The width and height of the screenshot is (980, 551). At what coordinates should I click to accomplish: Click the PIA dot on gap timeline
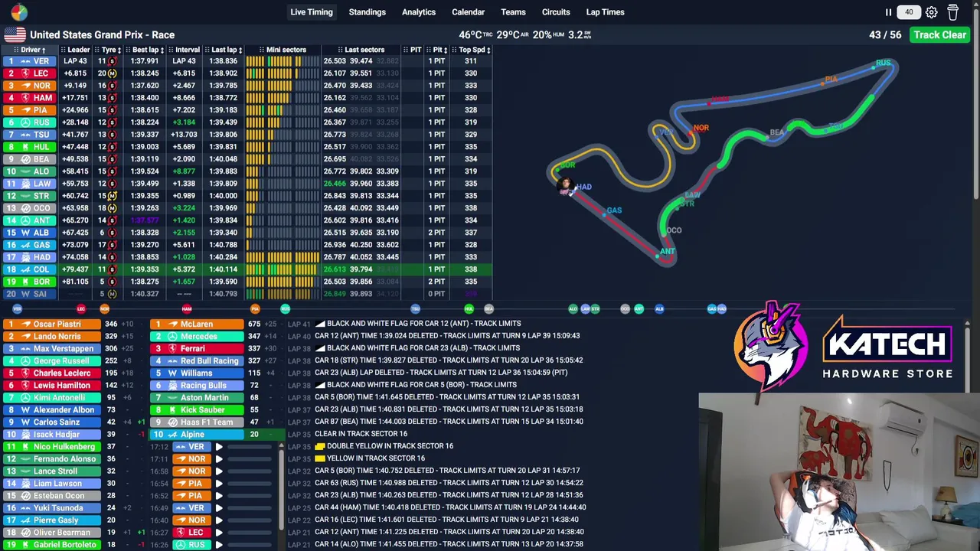(x=255, y=309)
